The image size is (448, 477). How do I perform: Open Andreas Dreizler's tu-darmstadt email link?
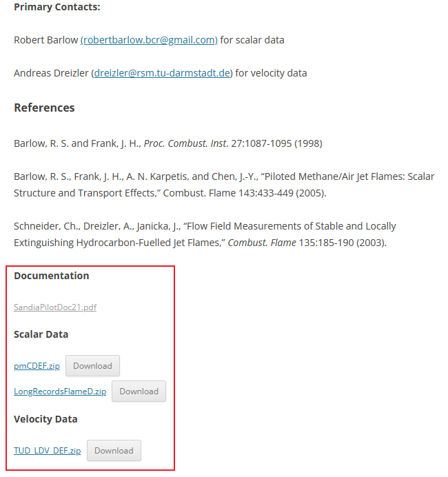(x=162, y=73)
